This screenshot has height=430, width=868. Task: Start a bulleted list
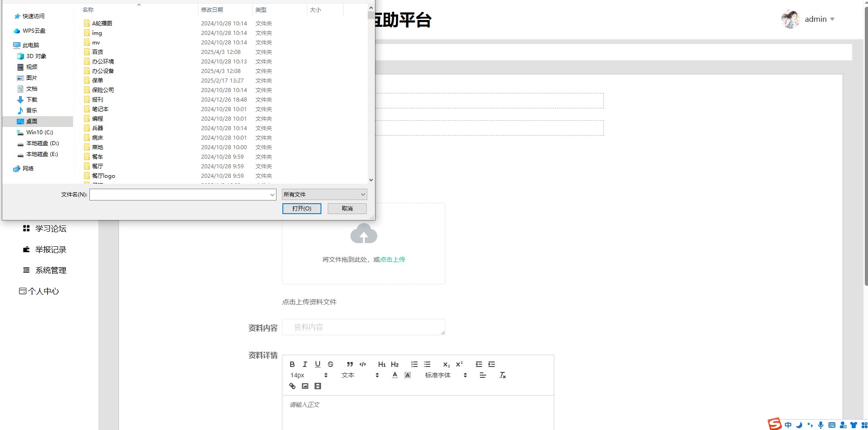(427, 364)
